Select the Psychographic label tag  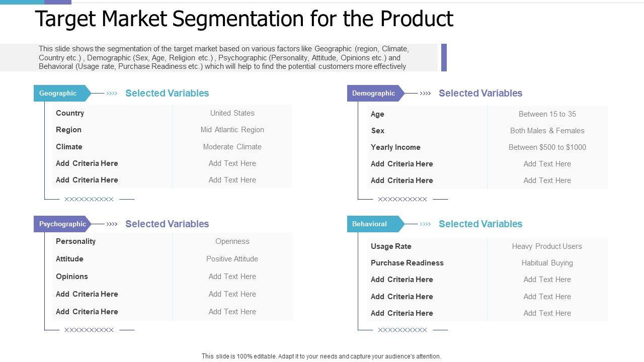point(62,224)
